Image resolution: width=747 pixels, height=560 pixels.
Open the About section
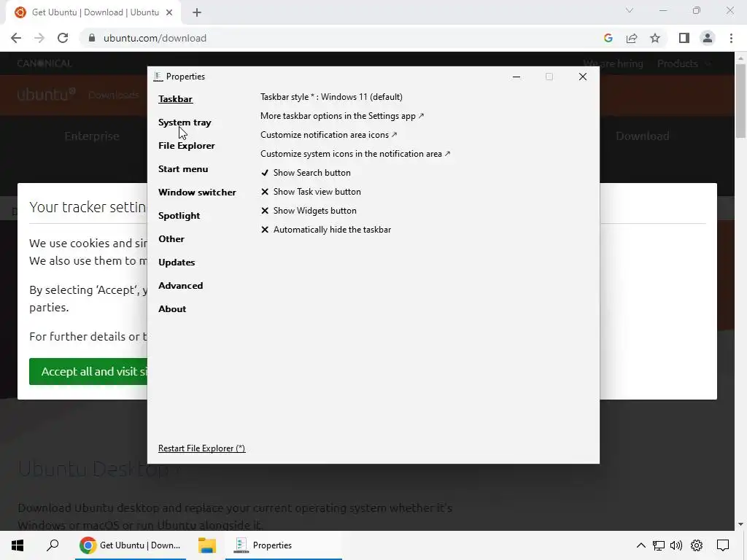[x=172, y=309]
